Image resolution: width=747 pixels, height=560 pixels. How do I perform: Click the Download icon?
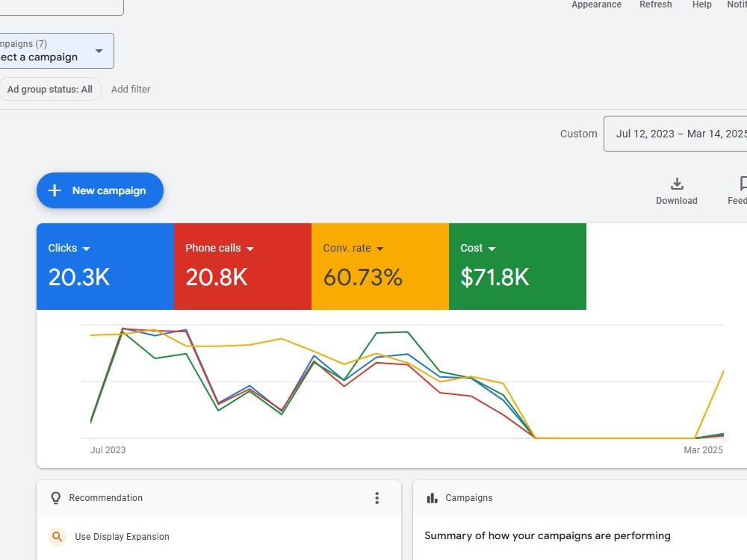(677, 184)
